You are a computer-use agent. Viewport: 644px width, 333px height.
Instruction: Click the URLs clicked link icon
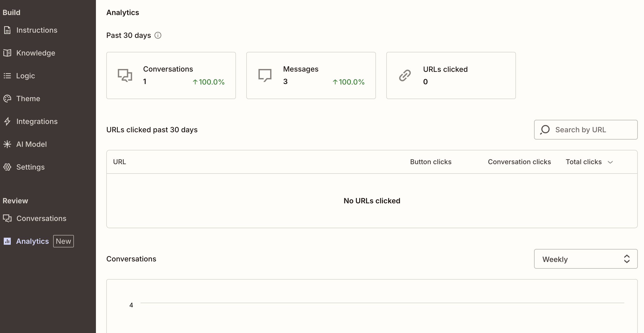click(x=405, y=75)
